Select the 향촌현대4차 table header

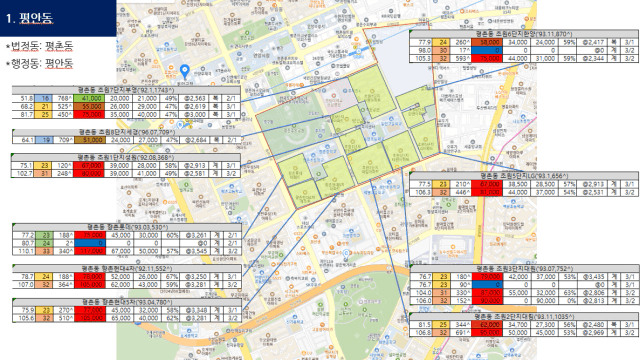tap(127, 269)
